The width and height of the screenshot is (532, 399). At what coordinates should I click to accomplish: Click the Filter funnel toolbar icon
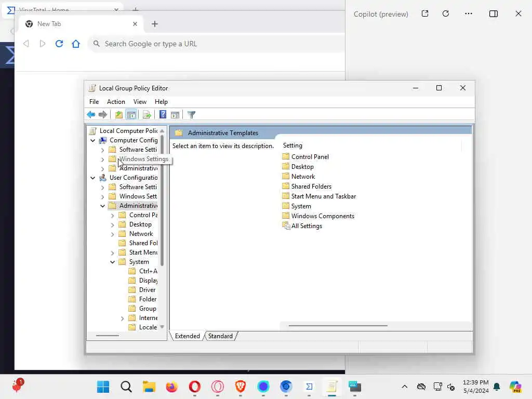point(191,115)
